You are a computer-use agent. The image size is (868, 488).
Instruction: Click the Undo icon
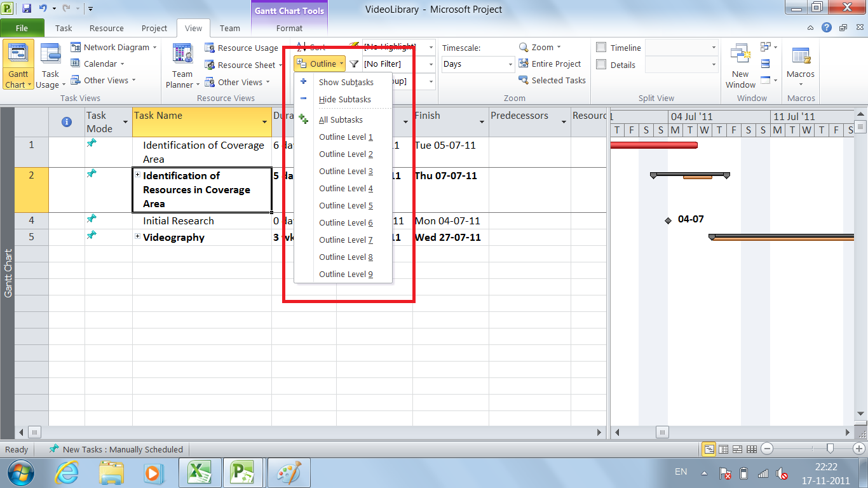[x=43, y=9]
